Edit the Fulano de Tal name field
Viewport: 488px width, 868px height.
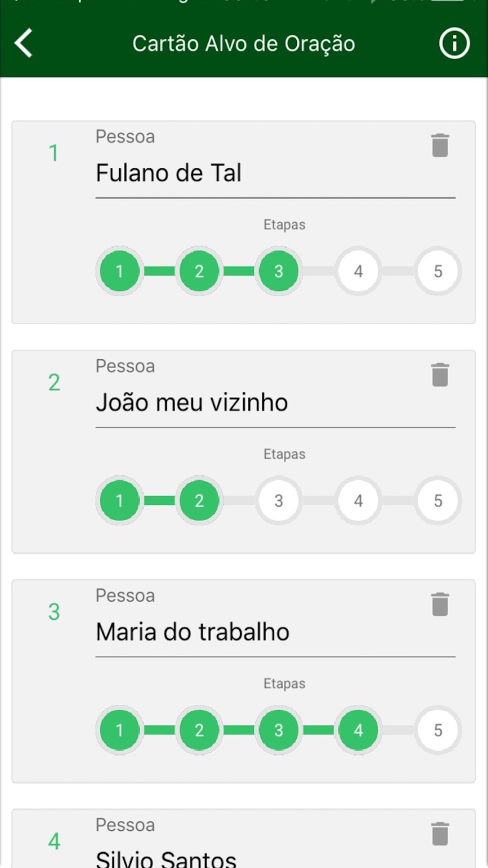coord(275,173)
